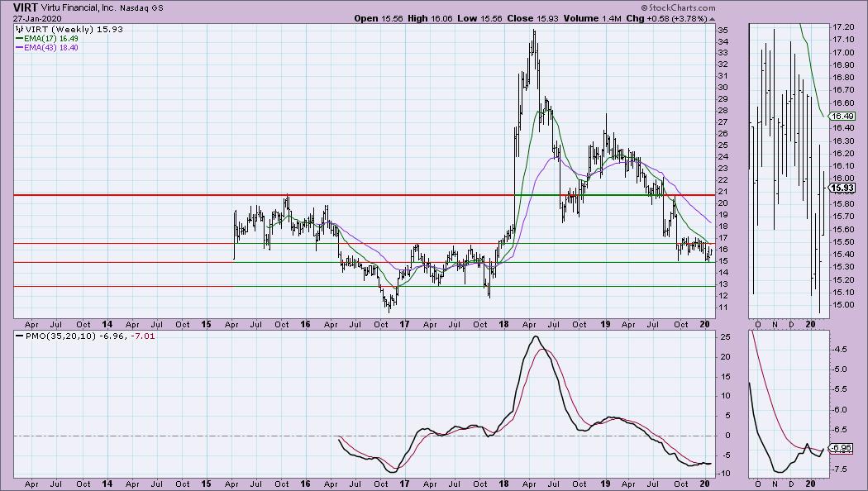
Task: Click the 2018 price peak bar near 35
Action: coord(534,43)
